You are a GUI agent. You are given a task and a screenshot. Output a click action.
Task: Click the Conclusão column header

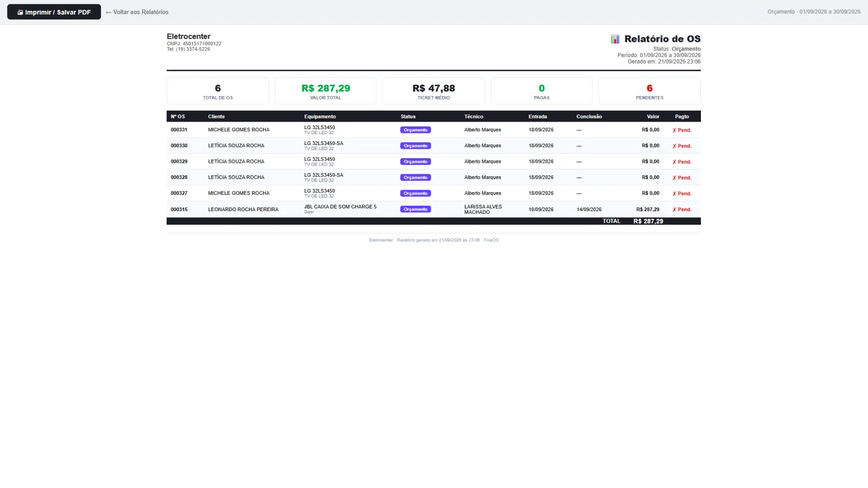coord(589,117)
